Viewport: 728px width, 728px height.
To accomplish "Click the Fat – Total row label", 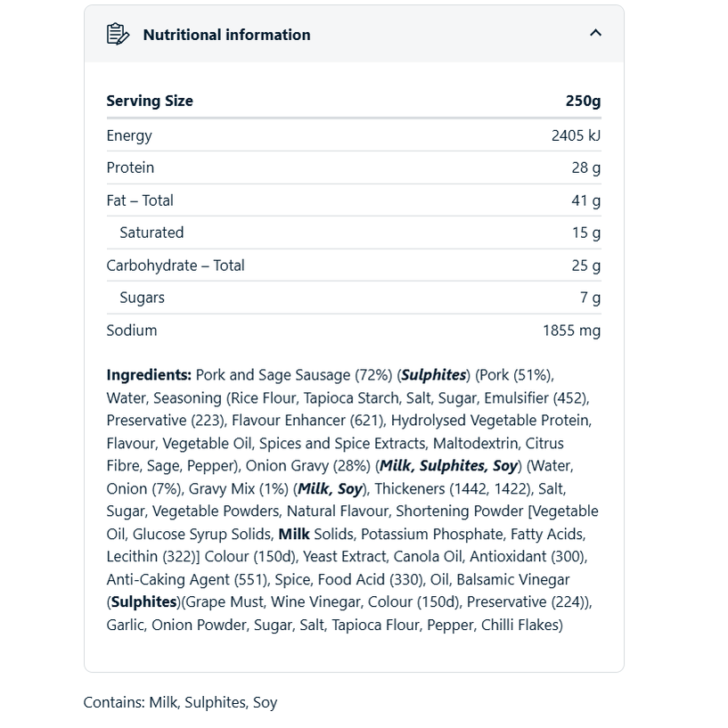I will [140, 200].
